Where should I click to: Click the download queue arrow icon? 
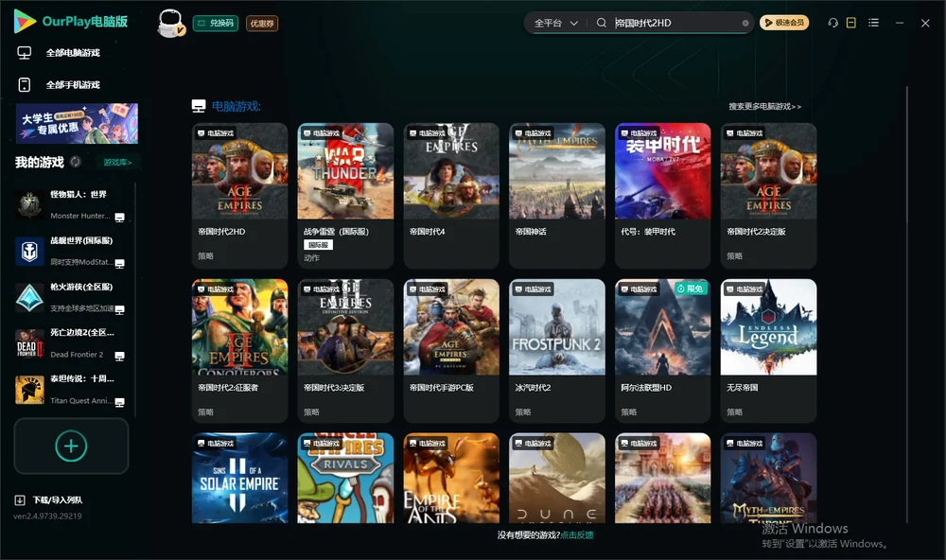coord(20,500)
